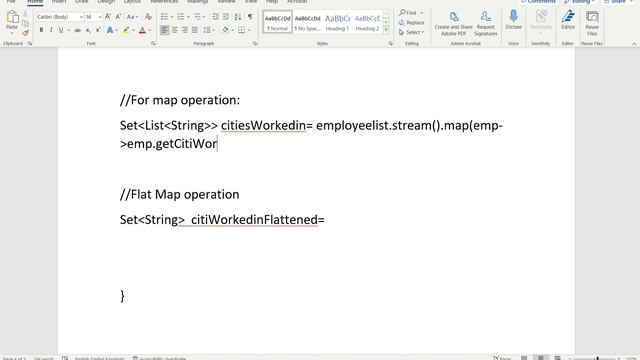Image resolution: width=640 pixels, height=360 pixels.
Task: Toggle Align Left paragraph alignment
Action: [164, 30]
